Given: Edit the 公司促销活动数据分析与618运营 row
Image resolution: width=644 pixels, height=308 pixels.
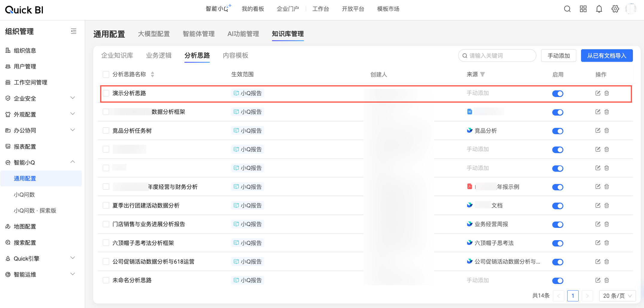Looking at the screenshot, I should point(598,261).
